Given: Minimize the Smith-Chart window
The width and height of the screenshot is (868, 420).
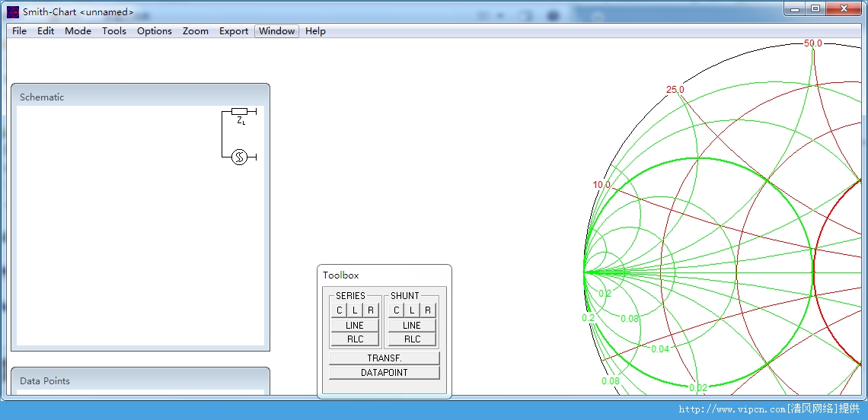Looking at the screenshot, I should (796, 8).
